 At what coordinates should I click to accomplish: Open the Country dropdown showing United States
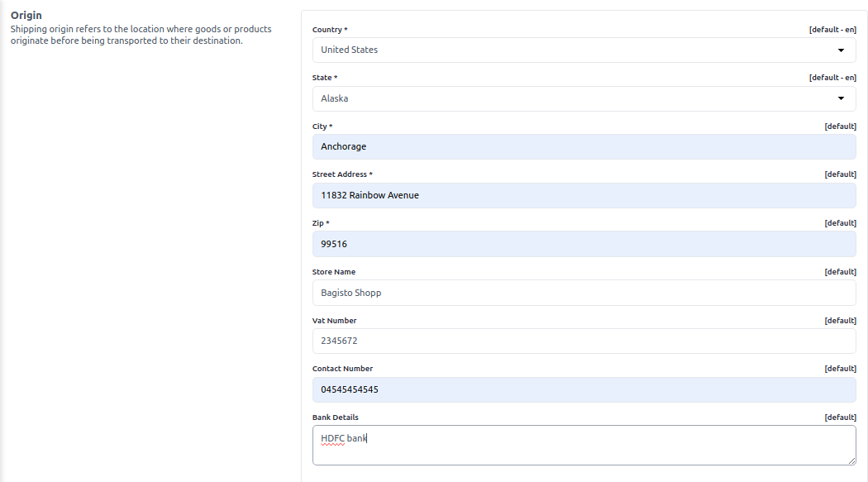pyautogui.click(x=584, y=50)
